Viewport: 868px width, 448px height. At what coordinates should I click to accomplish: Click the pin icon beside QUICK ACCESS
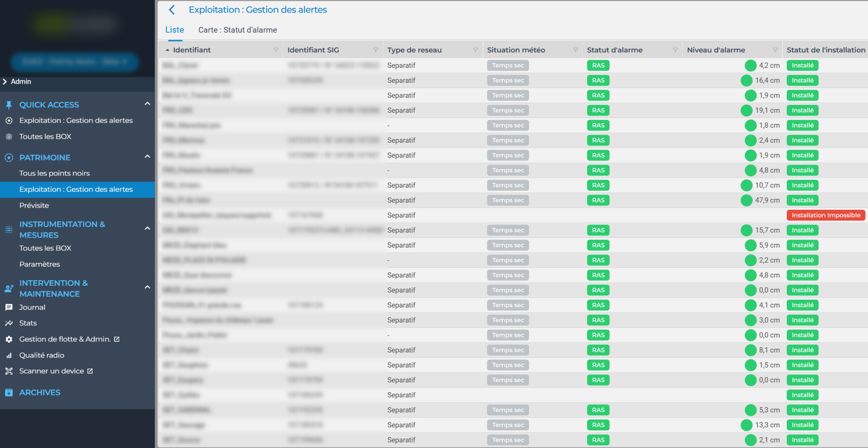coord(9,105)
